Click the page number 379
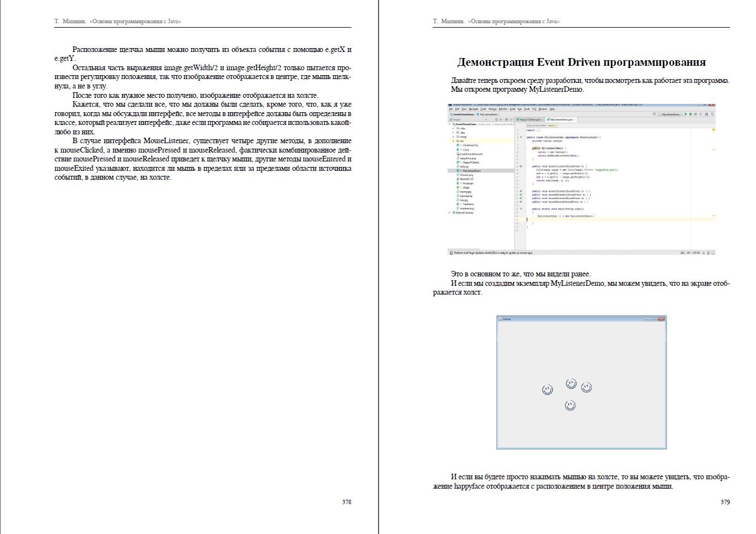This screenshot has height=534, width=756. (725, 502)
